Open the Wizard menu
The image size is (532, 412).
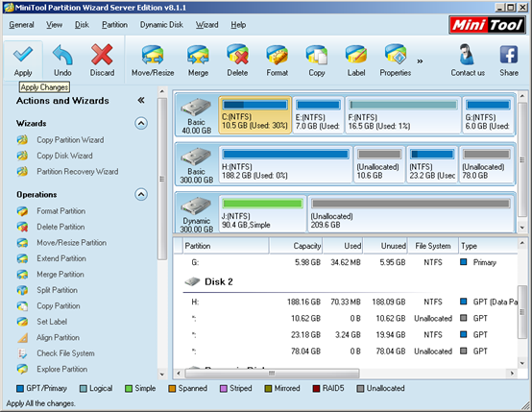point(207,25)
